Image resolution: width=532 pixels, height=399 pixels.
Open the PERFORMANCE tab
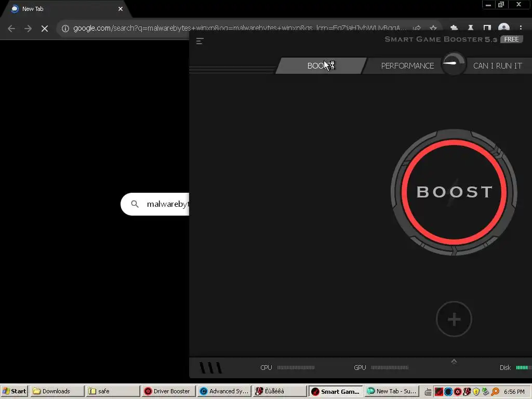pyautogui.click(x=407, y=66)
